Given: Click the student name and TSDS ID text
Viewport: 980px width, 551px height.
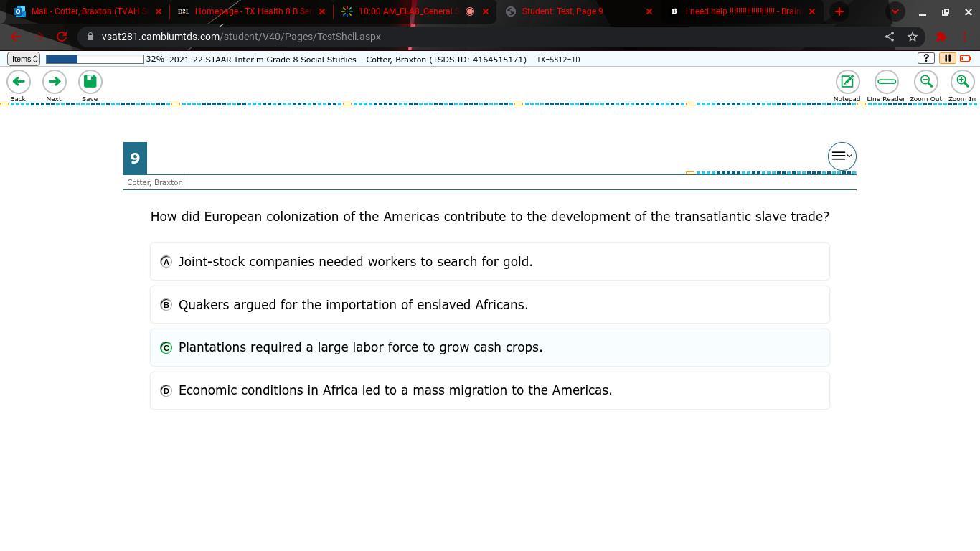Looking at the screenshot, I should 446,60.
